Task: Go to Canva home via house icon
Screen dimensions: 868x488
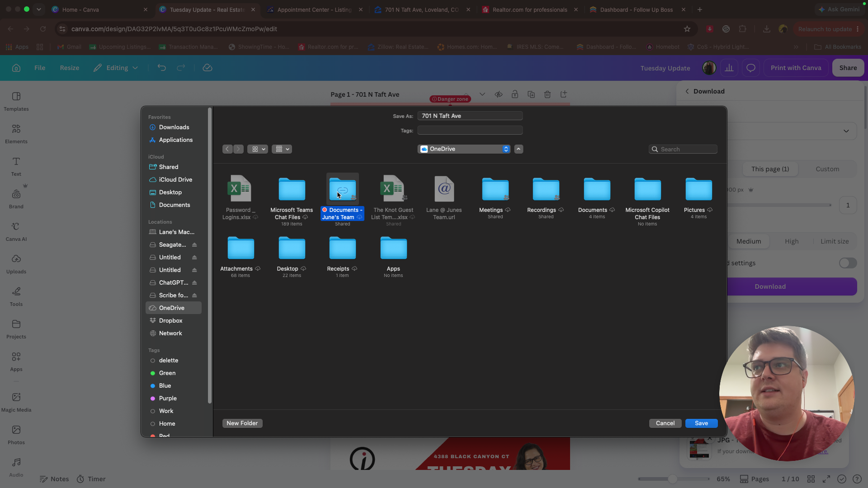Action: pyautogui.click(x=16, y=68)
